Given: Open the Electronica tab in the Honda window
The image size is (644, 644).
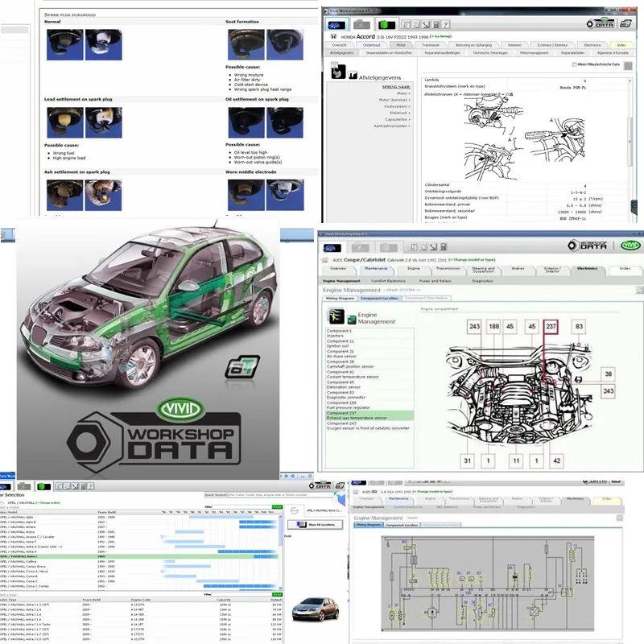Looking at the screenshot, I should coord(592,45).
